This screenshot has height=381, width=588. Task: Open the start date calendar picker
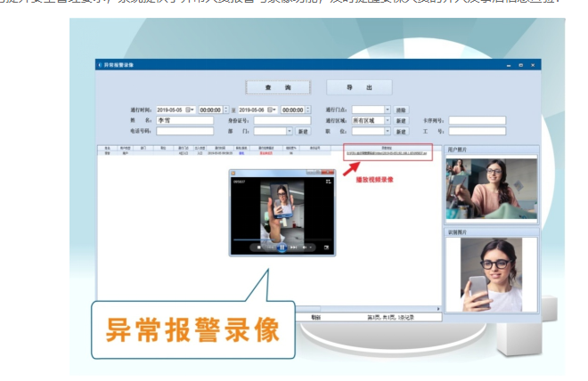(189, 109)
